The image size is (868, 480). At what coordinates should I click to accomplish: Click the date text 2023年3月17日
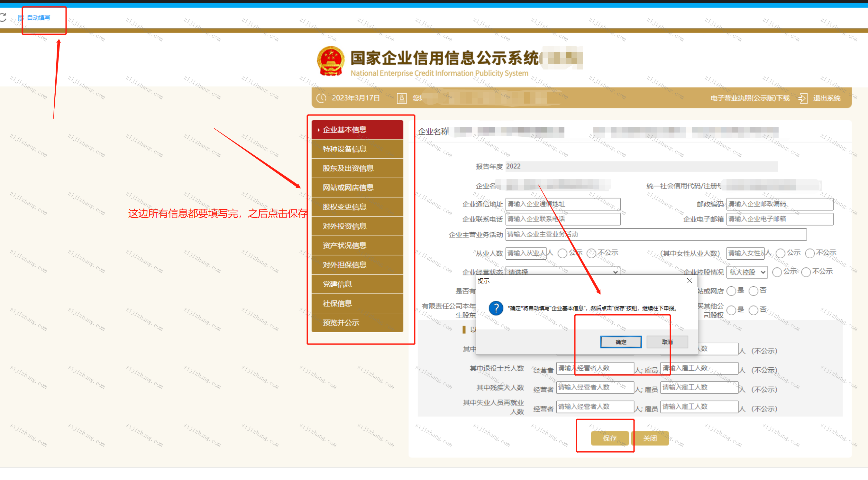(356, 98)
